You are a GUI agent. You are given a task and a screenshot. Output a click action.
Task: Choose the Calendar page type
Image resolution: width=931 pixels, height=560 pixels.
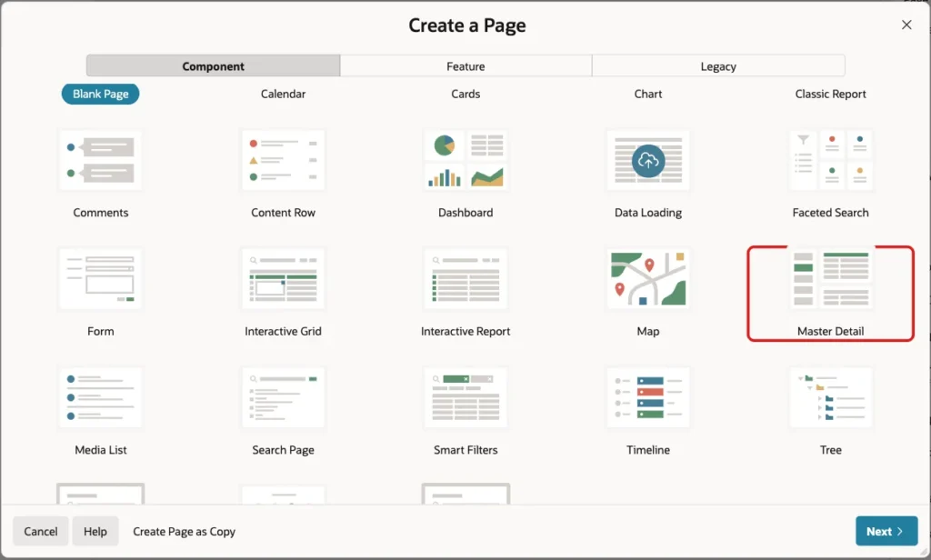click(284, 94)
